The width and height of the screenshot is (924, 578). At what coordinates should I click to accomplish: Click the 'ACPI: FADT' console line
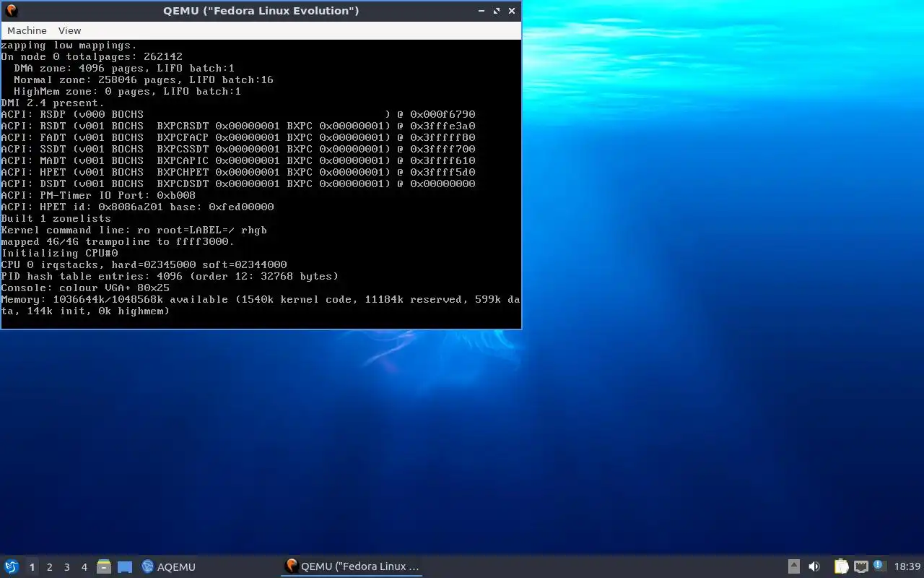point(238,137)
